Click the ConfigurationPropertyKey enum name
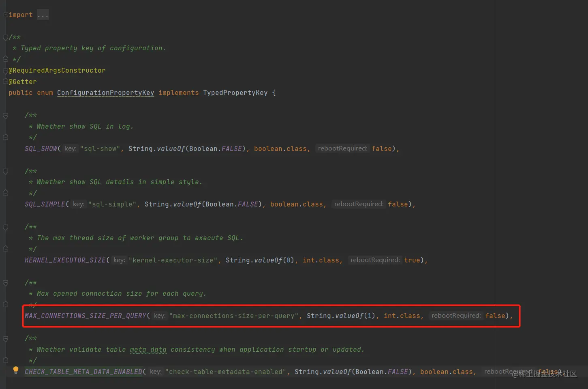This screenshot has width=588, height=389. click(105, 93)
